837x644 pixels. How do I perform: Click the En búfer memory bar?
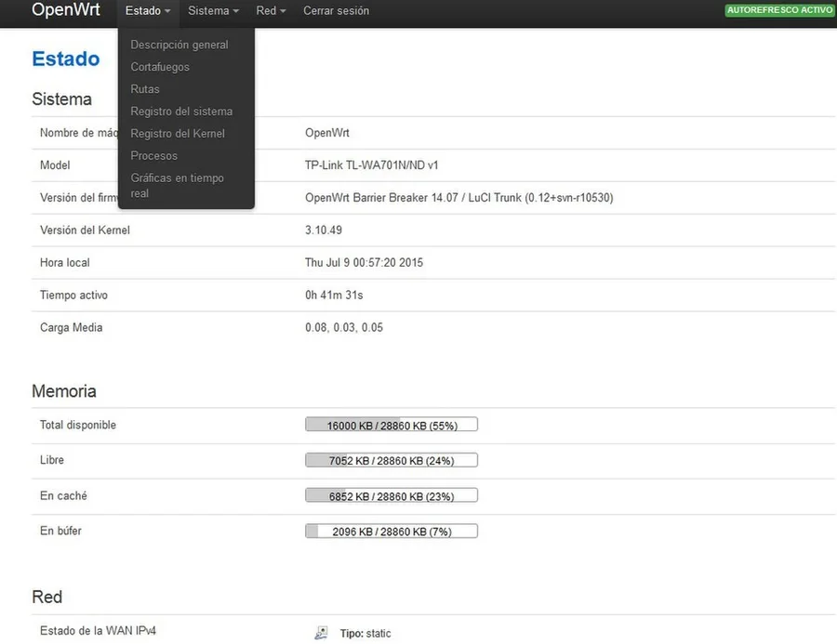click(x=392, y=531)
